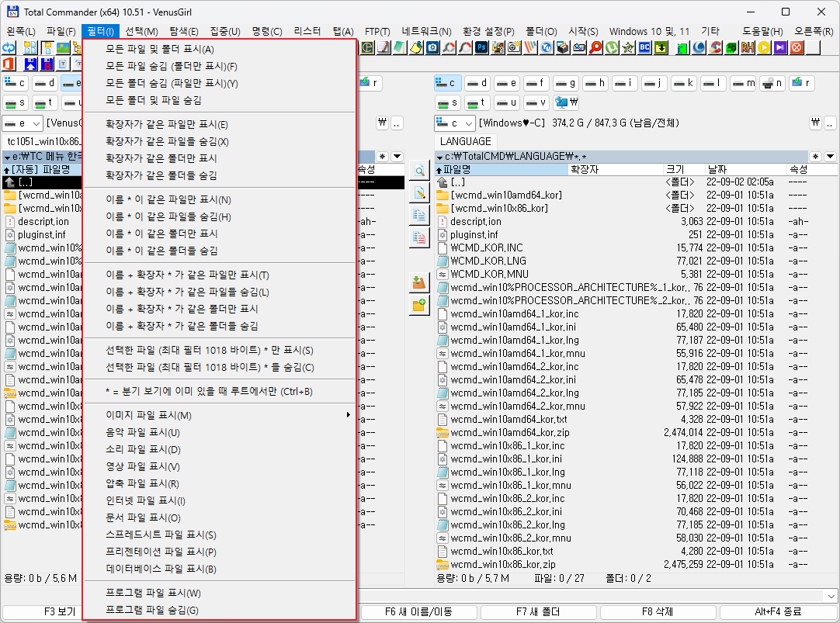Select 모든 파일 및 폴더 표시(A) menu item
The height and width of the screenshot is (623, 840).
[x=220, y=49]
